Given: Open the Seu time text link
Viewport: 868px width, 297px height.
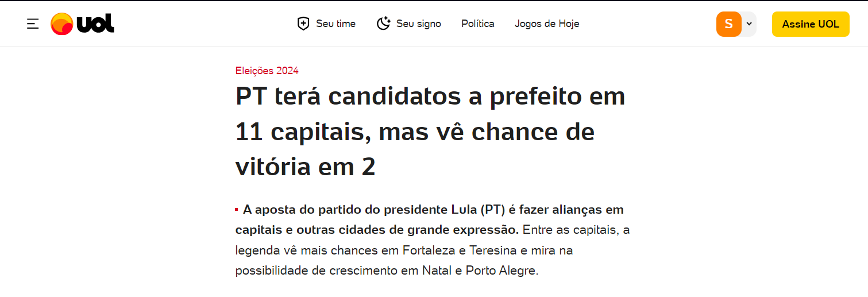Looking at the screenshot, I should [335, 24].
